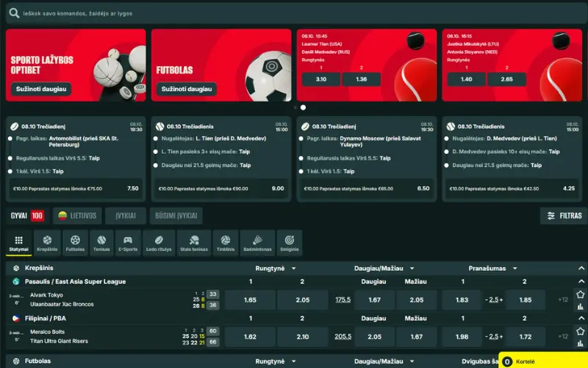Select the E-Sports gamepad icon

point(128,244)
